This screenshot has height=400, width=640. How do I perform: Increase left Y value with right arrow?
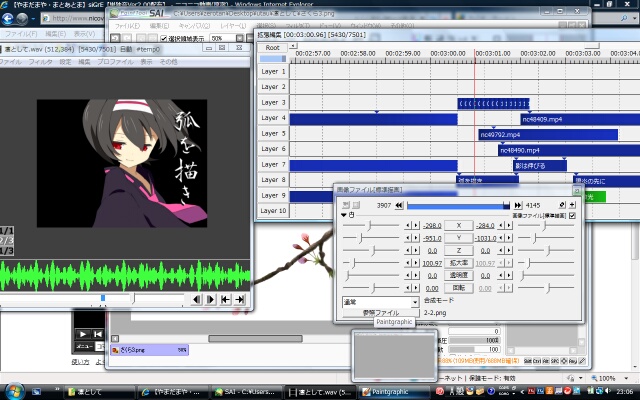point(416,238)
